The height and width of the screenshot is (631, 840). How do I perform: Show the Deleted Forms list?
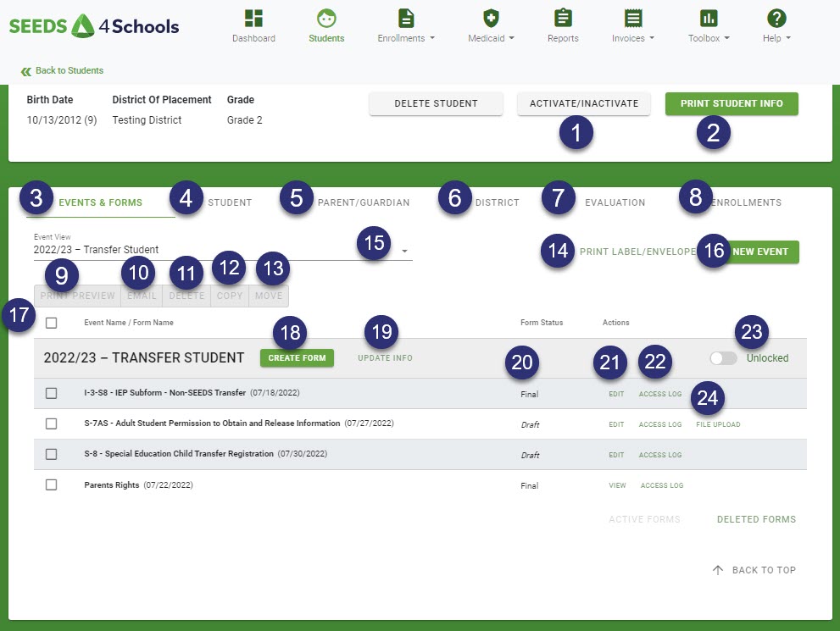tap(756, 519)
